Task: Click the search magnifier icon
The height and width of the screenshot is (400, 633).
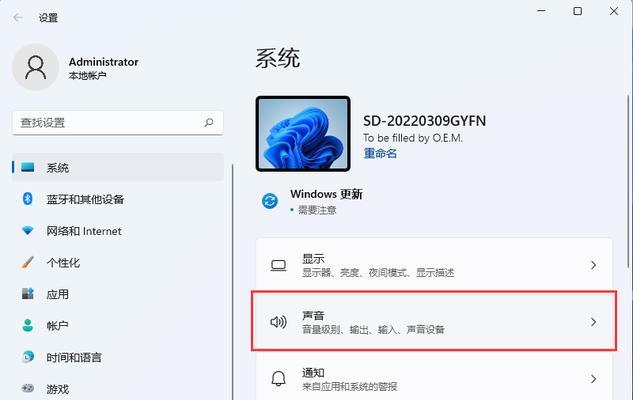Action: click(209, 122)
